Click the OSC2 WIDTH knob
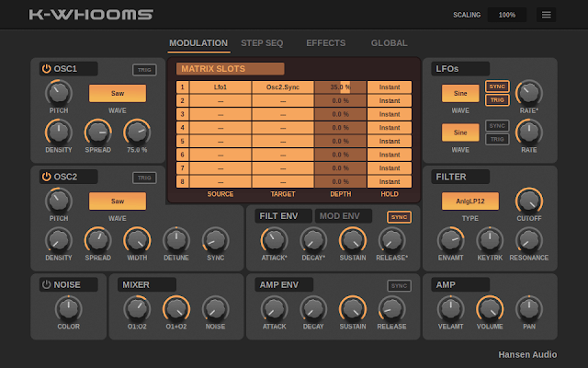This screenshot has height=368, width=588. coord(137,240)
